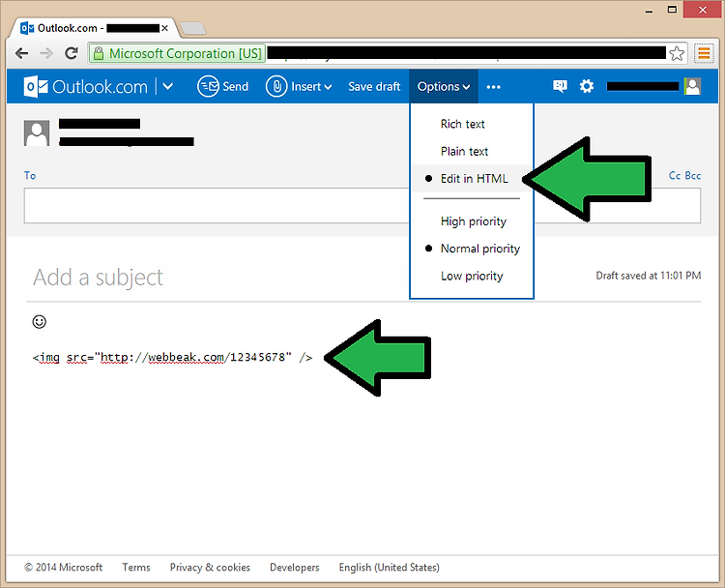
Task: Open the settings gear icon
Action: [x=587, y=86]
